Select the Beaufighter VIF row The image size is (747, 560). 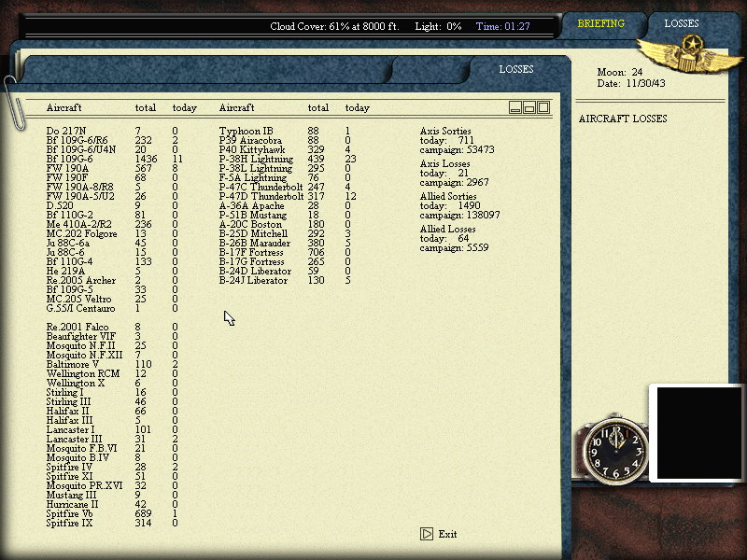[x=112, y=336]
